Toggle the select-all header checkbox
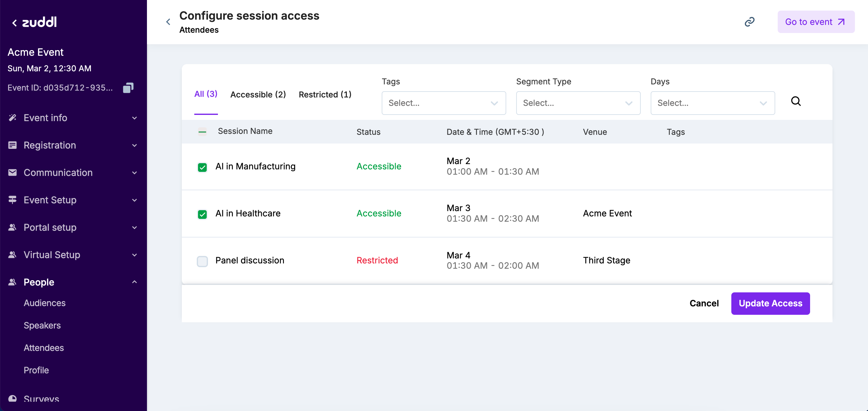The width and height of the screenshot is (868, 411). point(202,132)
